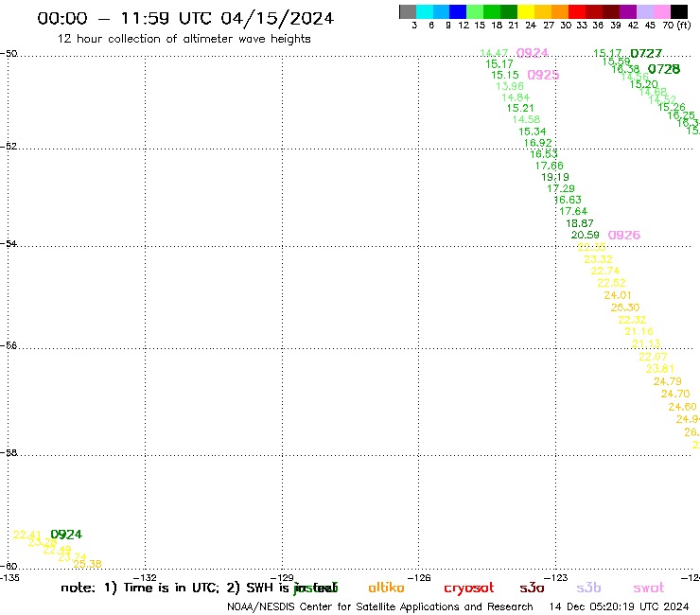Click the wave height value 14.47
Screen dimensions: 700x615
(x=494, y=54)
